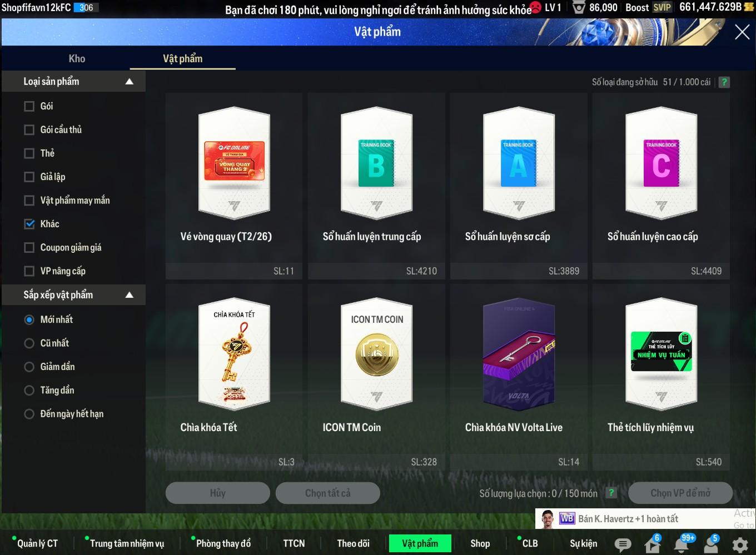This screenshot has width=756, height=555.
Task: Open Shop from the bottom menu
Action: [x=480, y=543]
